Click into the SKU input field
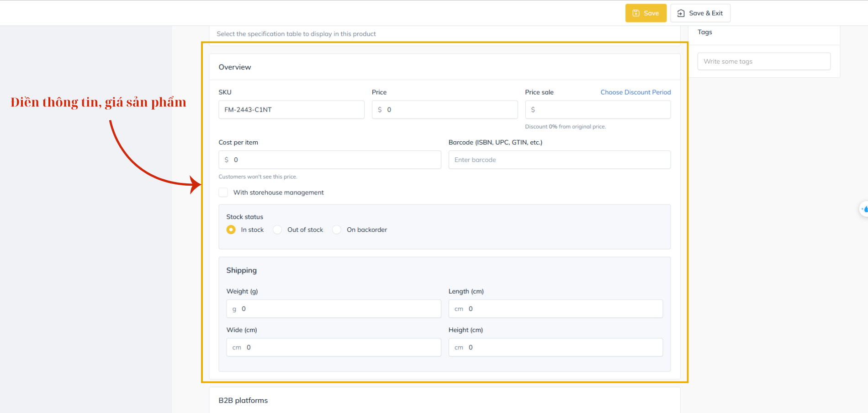Viewport: 868px width, 413px height. pyautogui.click(x=291, y=110)
